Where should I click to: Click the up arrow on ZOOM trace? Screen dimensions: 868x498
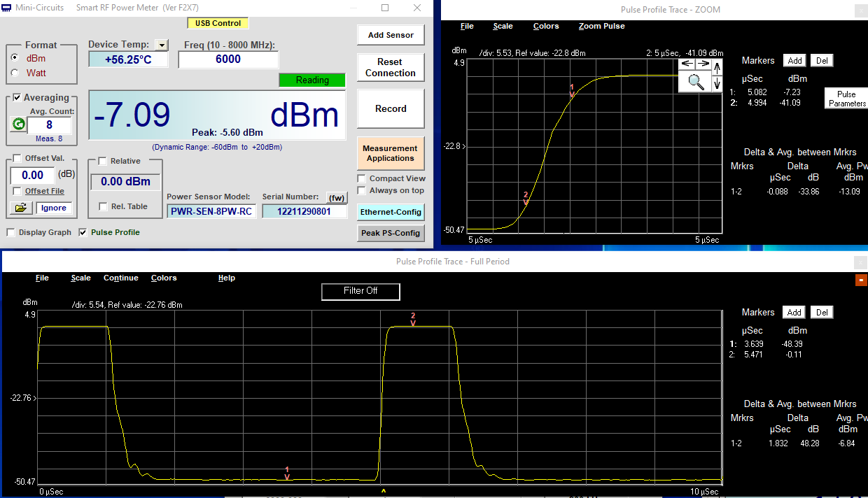coord(717,66)
